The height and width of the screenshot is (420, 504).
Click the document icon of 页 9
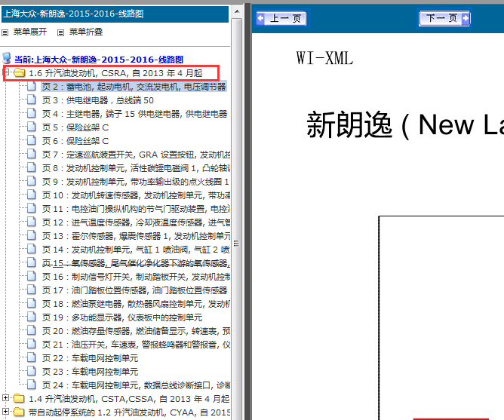pos(32,181)
